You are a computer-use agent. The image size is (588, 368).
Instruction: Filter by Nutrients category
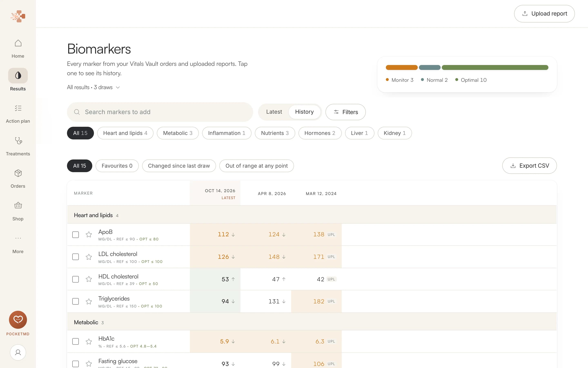pyautogui.click(x=275, y=133)
